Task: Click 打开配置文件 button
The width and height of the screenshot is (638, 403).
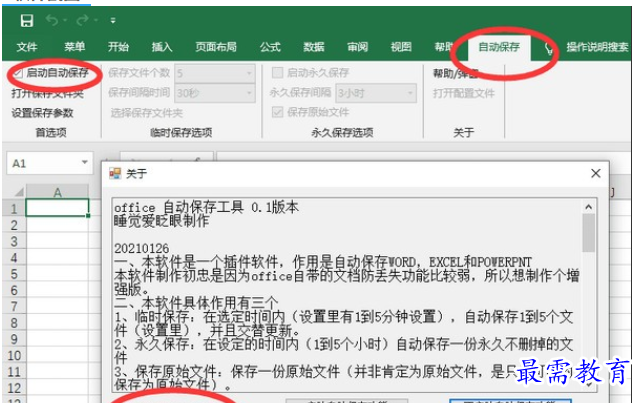Action: click(463, 93)
